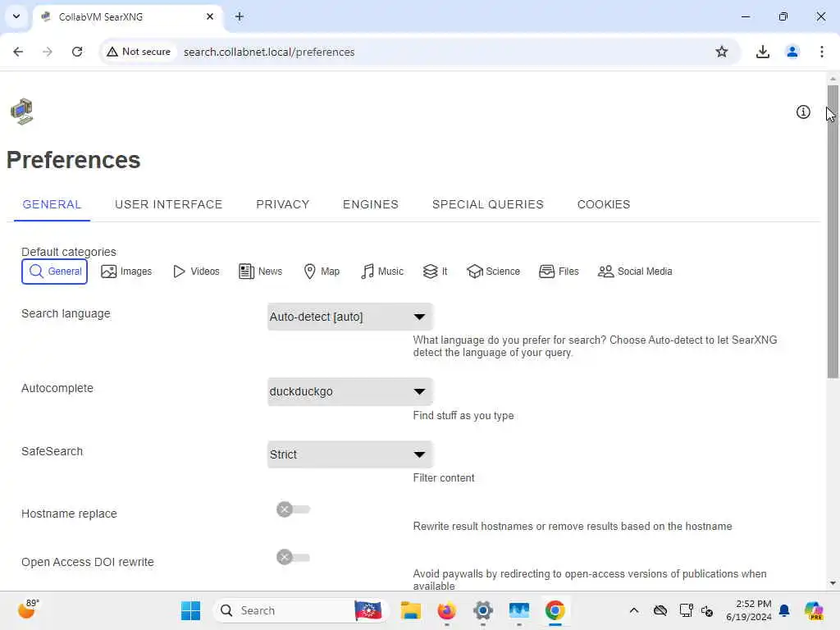Launch Firefox from the taskbar
The image size is (840, 630).
(x=447, y=610)
